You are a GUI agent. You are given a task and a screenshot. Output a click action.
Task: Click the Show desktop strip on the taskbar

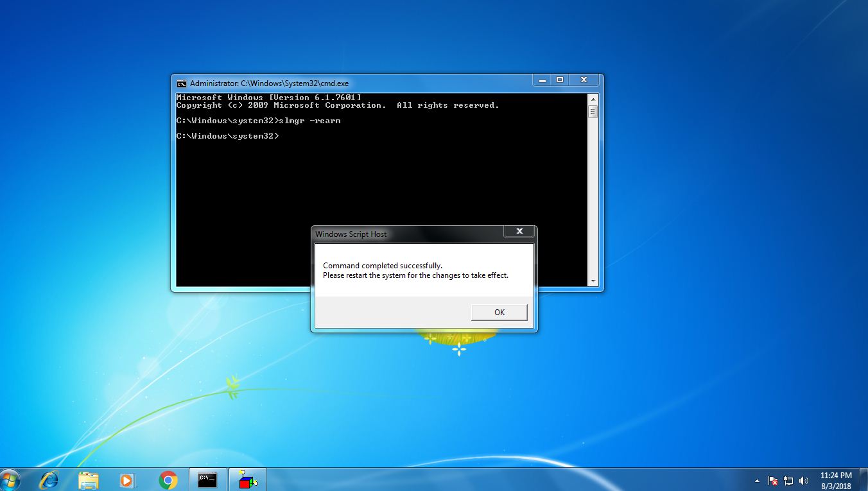(x=865, y=480)
